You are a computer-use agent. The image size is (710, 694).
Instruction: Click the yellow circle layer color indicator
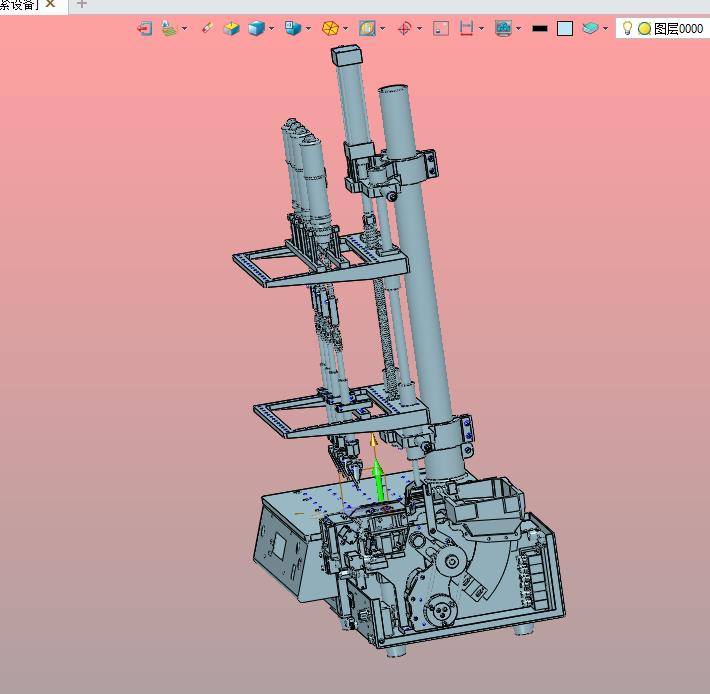pos(644,29)
